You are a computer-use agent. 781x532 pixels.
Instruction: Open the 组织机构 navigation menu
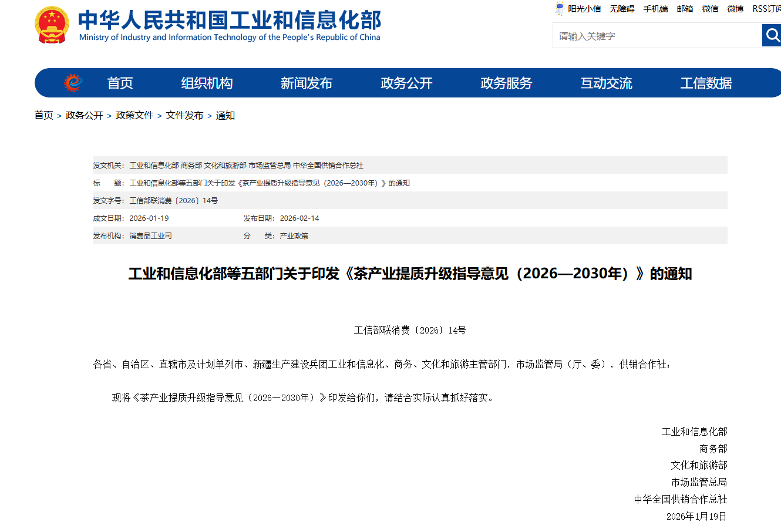tap(207, 83)
